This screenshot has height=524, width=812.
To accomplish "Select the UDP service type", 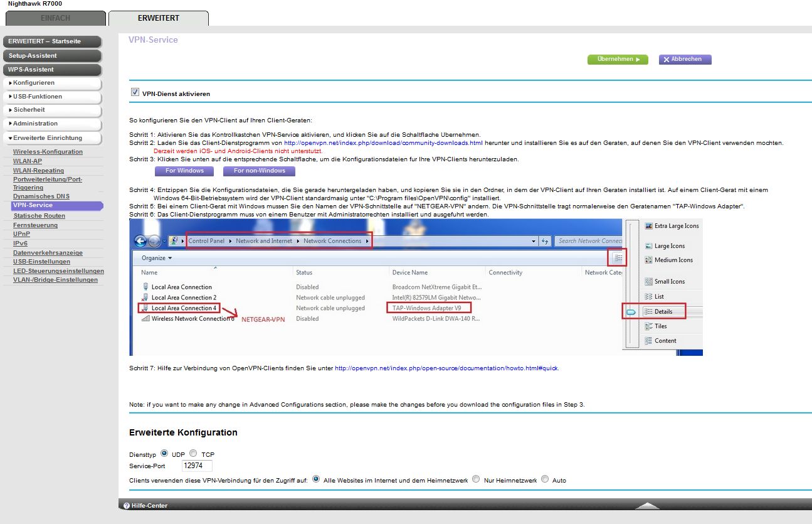I will [164, 453].
